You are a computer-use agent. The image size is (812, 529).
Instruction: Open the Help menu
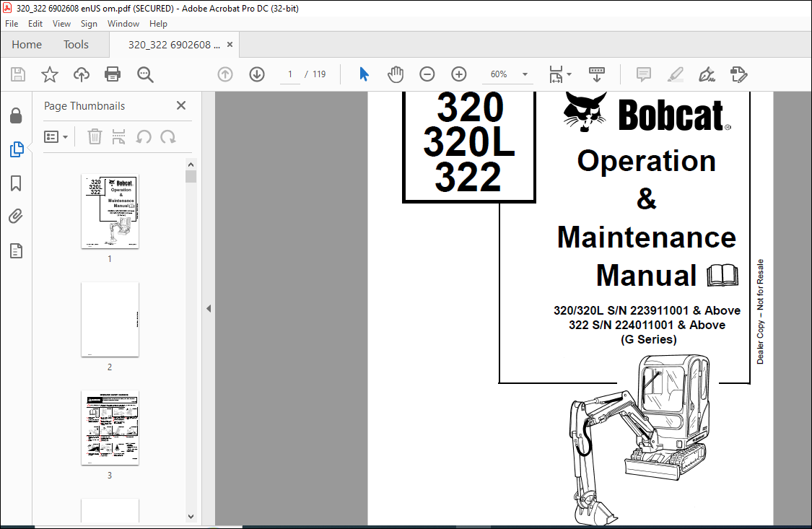point(158,24)
